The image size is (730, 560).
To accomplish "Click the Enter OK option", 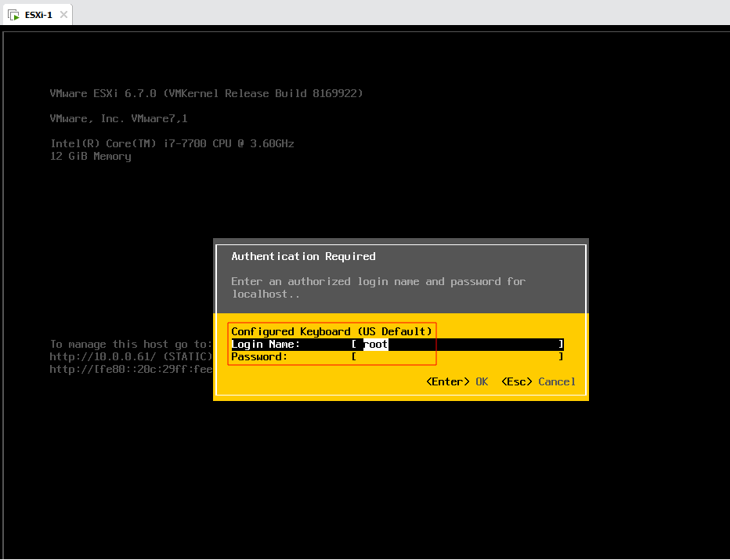I will (x=457, y=381).
